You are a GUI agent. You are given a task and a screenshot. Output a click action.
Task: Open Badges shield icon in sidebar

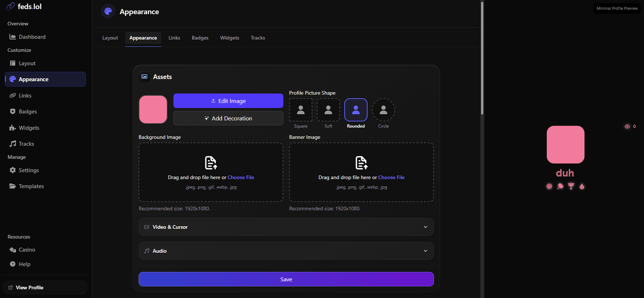click(x=13, y=111)
